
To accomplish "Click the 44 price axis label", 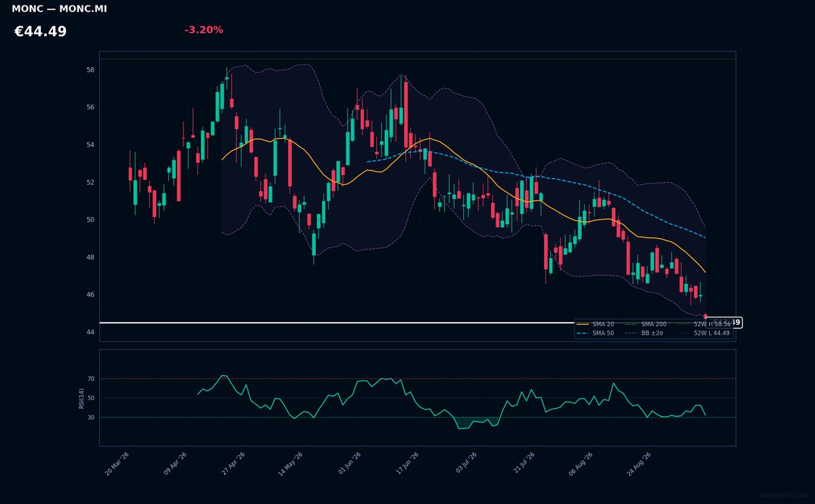I will (x=90, y=332).
